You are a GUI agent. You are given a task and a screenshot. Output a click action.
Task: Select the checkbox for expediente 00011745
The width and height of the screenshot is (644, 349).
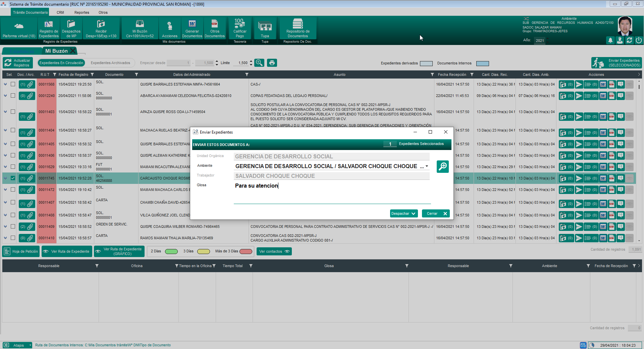click(13, 178)
